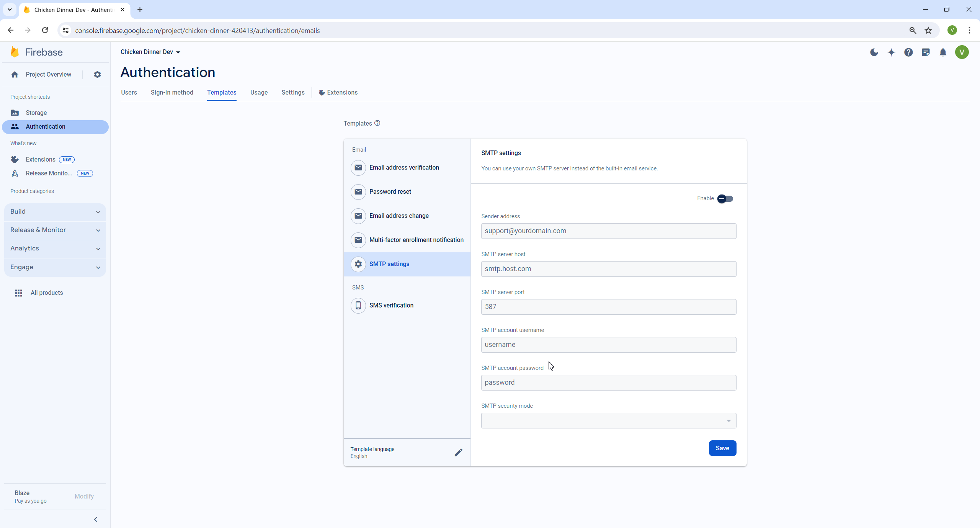Select the Storage shortcut in the sidebar

click(37, 113)
